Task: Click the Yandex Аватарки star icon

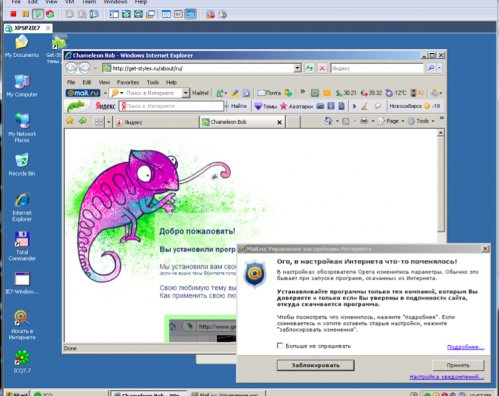Action: pos(284,106)
